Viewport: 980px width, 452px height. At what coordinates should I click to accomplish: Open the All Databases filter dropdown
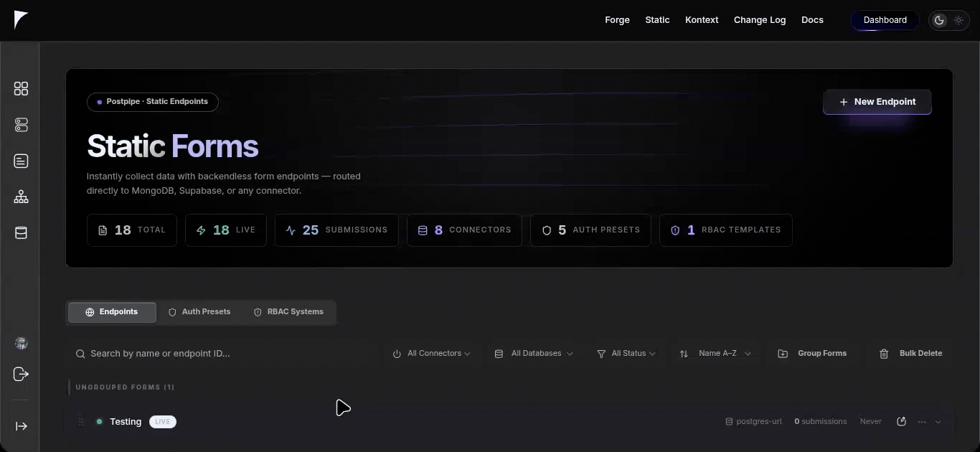tap(534, 354)
